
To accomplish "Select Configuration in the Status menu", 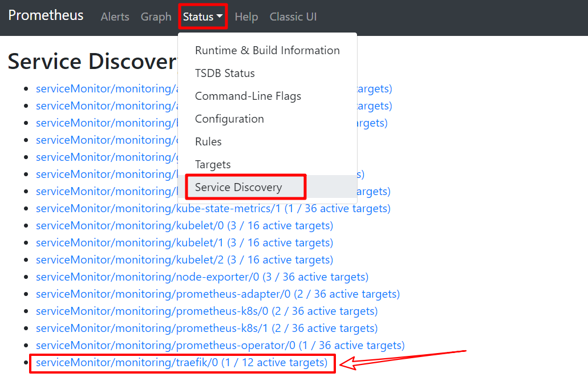I will (x=229, y=119).
